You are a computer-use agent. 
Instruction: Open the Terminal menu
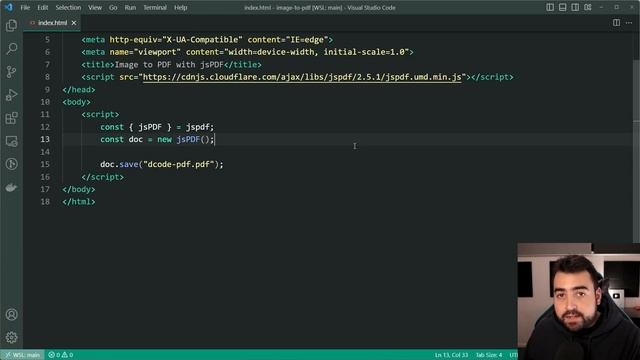click(x=155, y=7)
